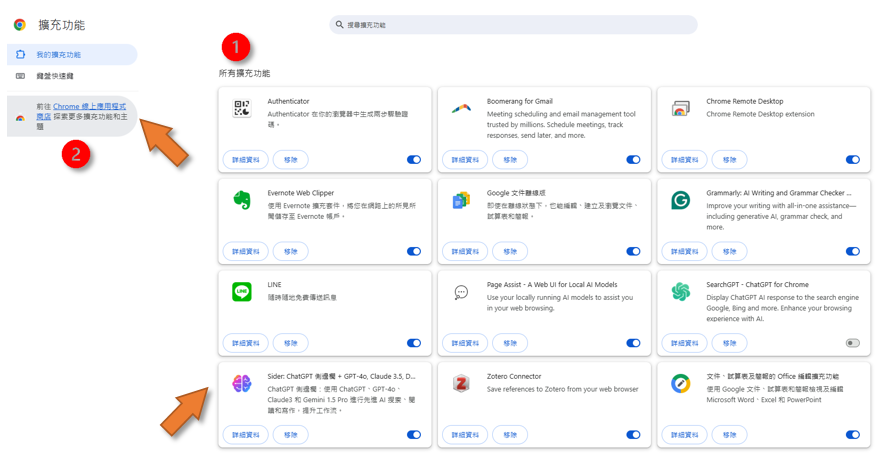Viewport: 878px width, 455px height.
Task: Toggle Page Assist extension off
Action: [x=633, y=343]
